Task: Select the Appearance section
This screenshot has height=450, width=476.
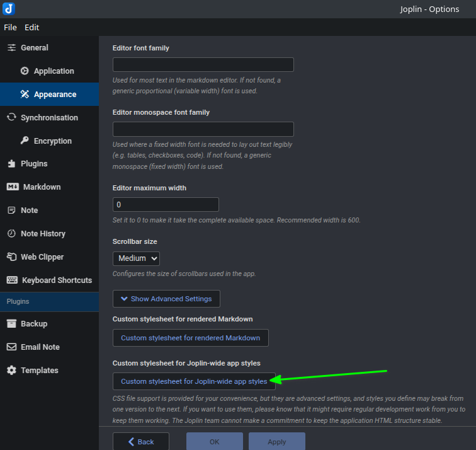Action: point(49,94)
